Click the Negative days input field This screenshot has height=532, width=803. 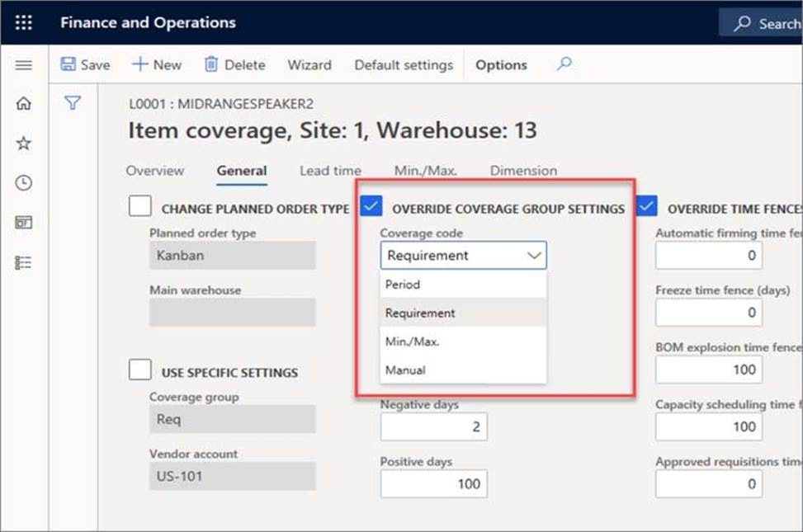[x=433, y=427]
